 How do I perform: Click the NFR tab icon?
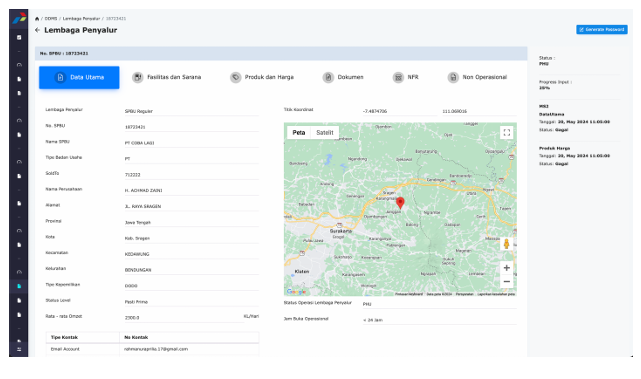(398, 77)
